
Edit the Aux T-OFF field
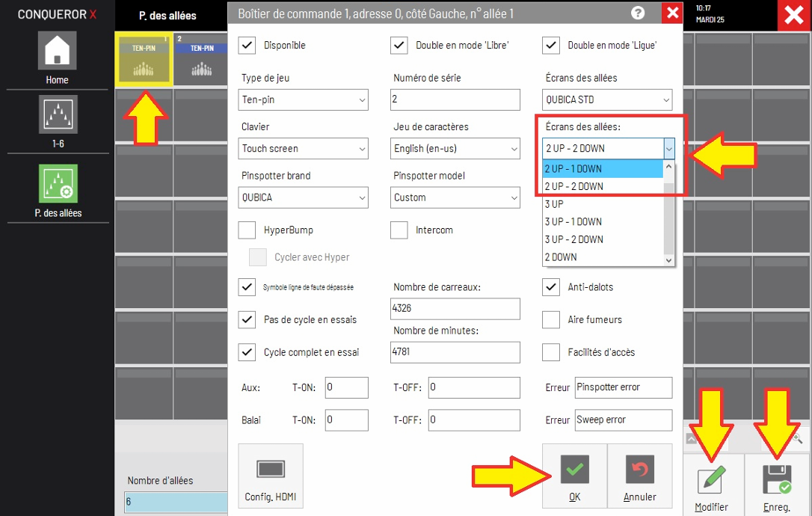[474, 387]
